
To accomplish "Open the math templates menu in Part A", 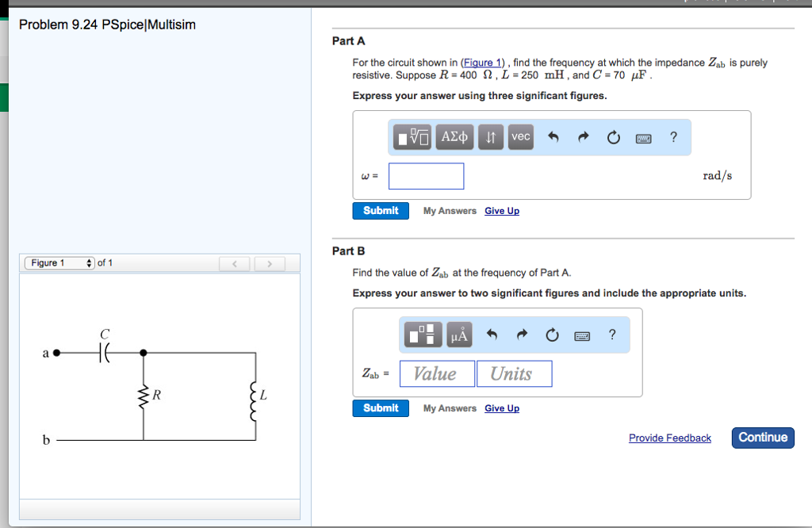I will (x=410, y=136).
